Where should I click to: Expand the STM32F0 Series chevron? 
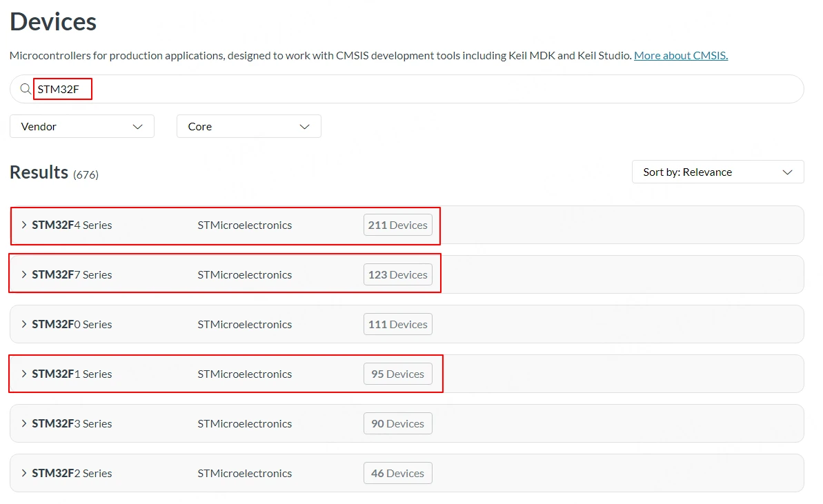coord(24,324)
